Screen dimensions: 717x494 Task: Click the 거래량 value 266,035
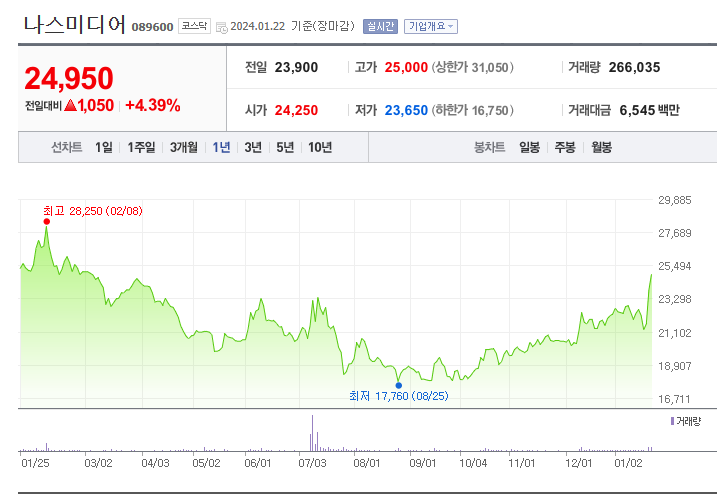pyautogui.click(x=634, y=68)
